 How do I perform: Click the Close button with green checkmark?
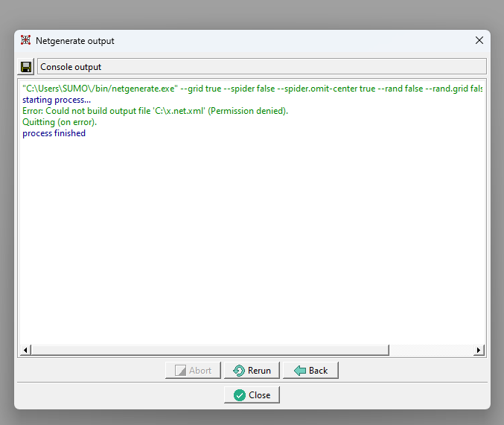(x=252, y=394)
